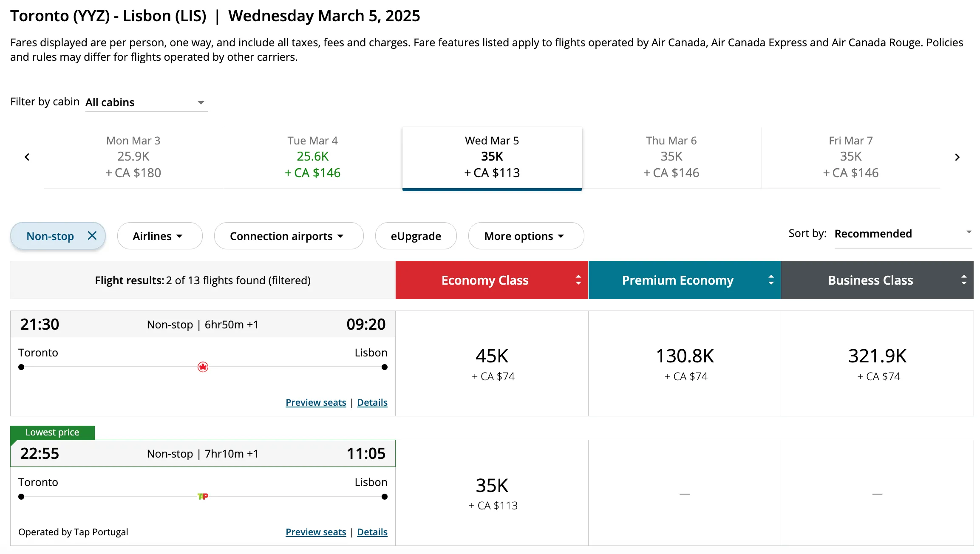Click 'Non-stop | 6hr50m +1' duration text
Viewport: 980px width, 554px height.
coord(202,325)
